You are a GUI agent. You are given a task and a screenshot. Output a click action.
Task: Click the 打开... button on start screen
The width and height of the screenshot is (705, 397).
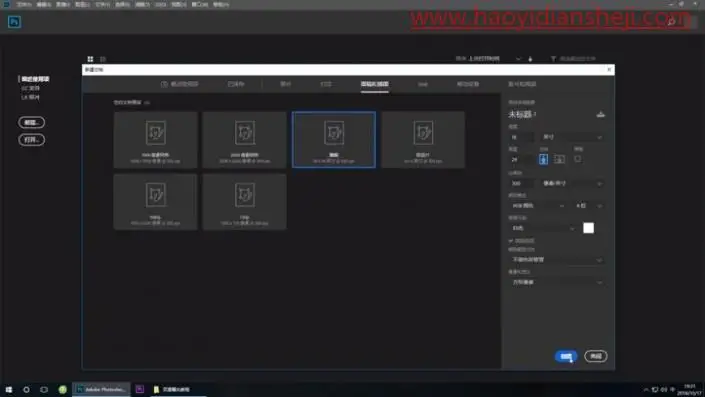(31, 140)
